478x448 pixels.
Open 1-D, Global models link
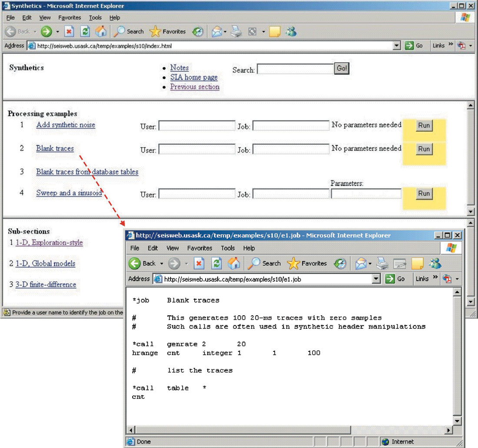coord(46,264)
